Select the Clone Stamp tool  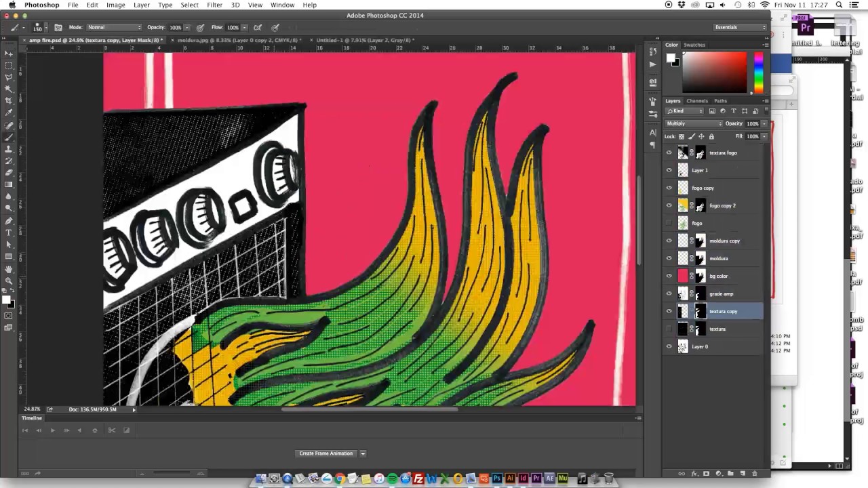(x=9, y=148)
